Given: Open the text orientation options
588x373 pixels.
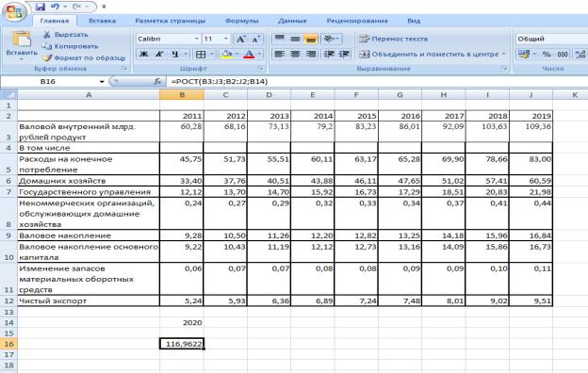Looking at the screenshot, I should click(331, 39).
